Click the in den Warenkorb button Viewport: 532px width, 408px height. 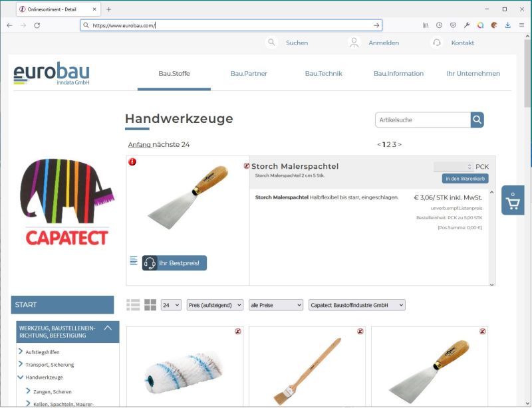pyautogui.click(x=465, y=178)
